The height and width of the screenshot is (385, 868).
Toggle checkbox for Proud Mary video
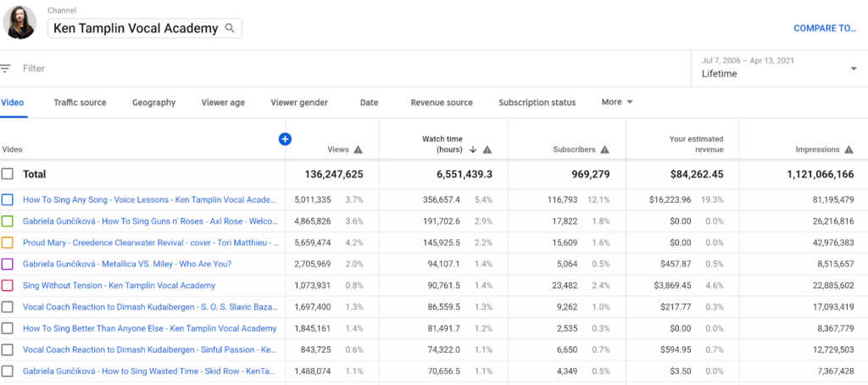tap(7, 243)
